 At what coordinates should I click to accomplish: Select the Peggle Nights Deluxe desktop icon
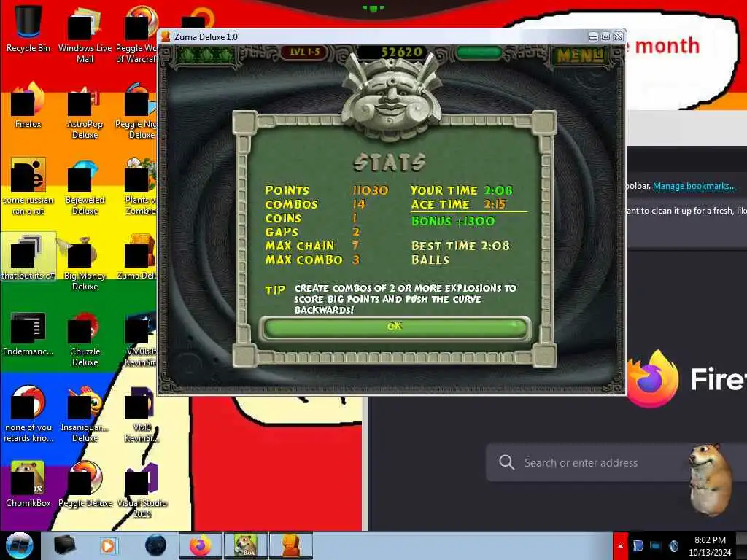136,111
